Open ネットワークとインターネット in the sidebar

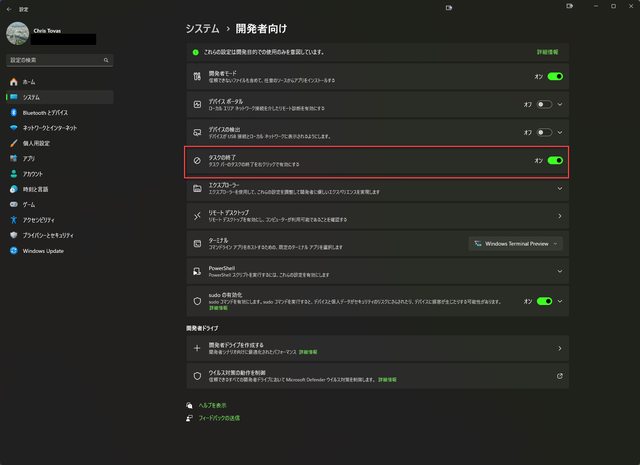coord(49,128)
